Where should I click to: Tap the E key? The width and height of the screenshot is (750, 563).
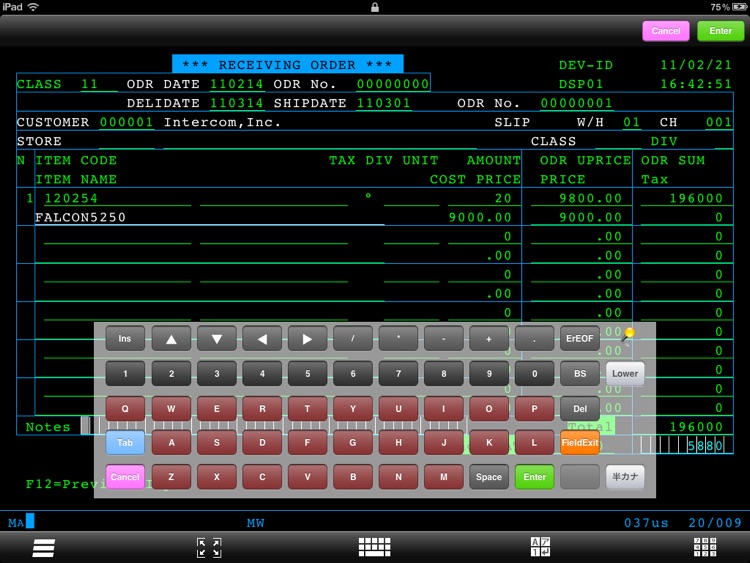pos(217,409)
